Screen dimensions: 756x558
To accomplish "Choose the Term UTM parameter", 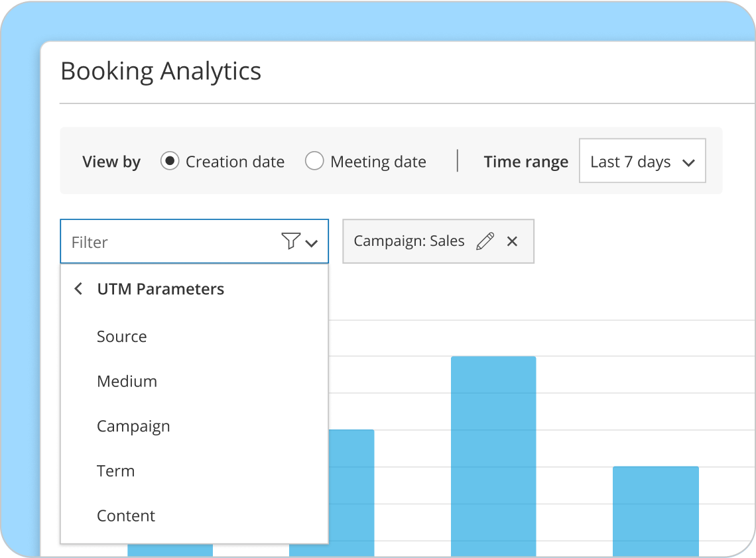I will [x=115, y=471].
